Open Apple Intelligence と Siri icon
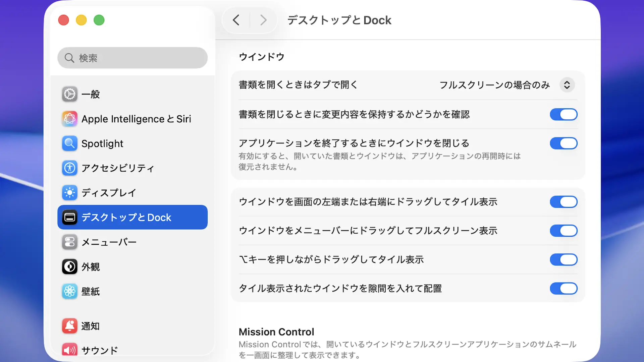Viewport: 644px width, 362px height. [70, 119]
